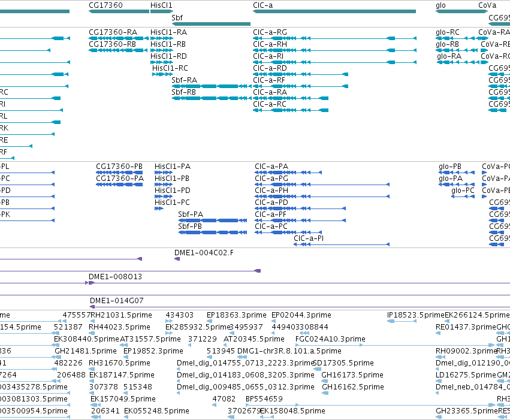The height and width of the screenshot is (420, 510).
Task: Select EST label GH21481.5prime
Action: point(86,352)
